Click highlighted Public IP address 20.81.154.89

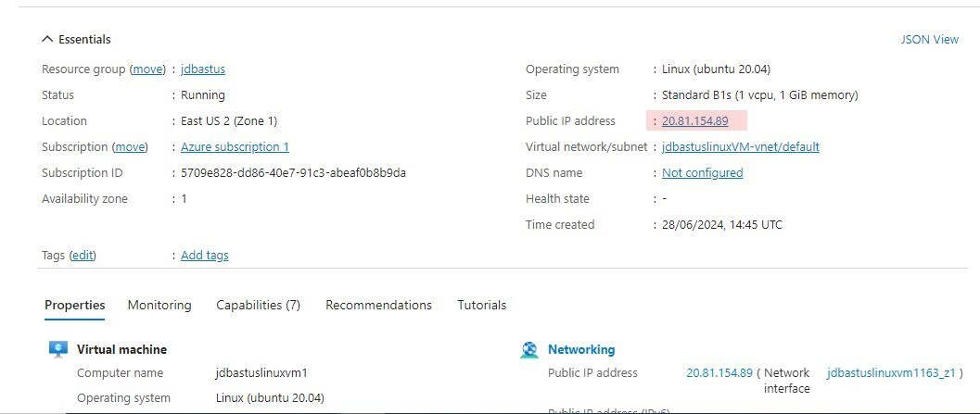point(694,121)
